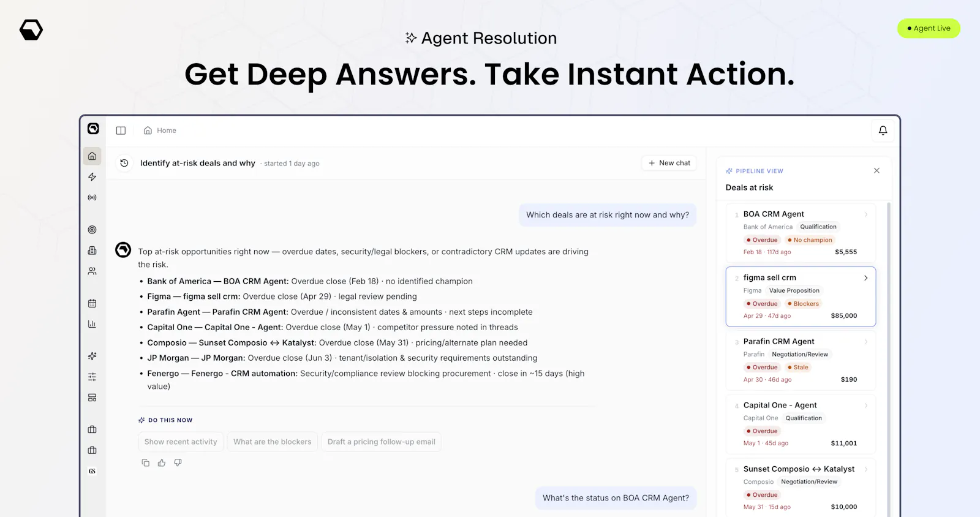980x517 pixels.
Task: Give thumbs down to the response
Action: point(178,463)
